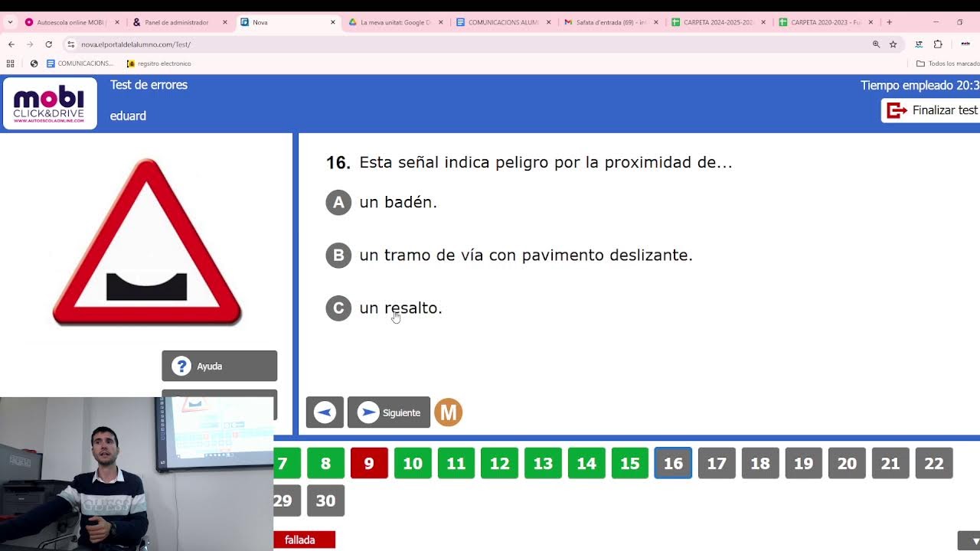Jump to question 30
Viewport: 980px width, 551px height.
click(325, 500)
